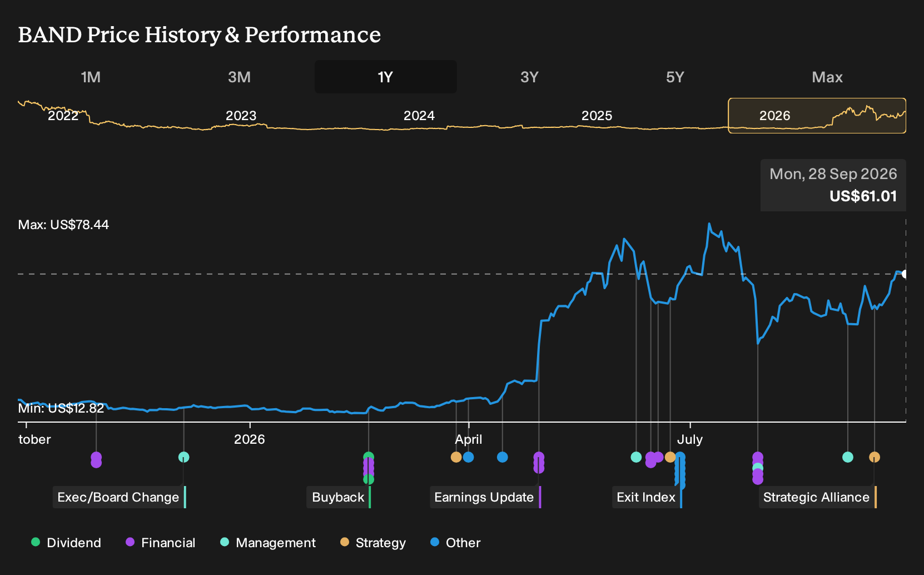Image resolution: width=924 pixels, height=575 pixels.
Task: Open the Buyback event label
Action: tap(339, 497)
